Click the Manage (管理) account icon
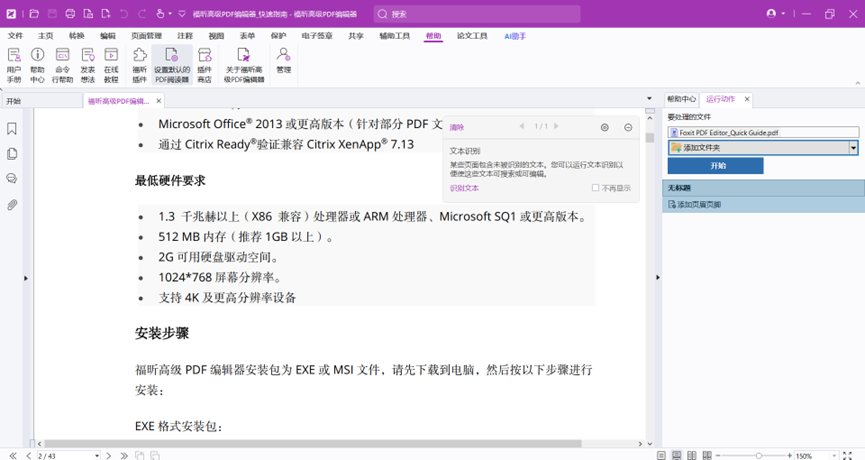 [284, 61]
